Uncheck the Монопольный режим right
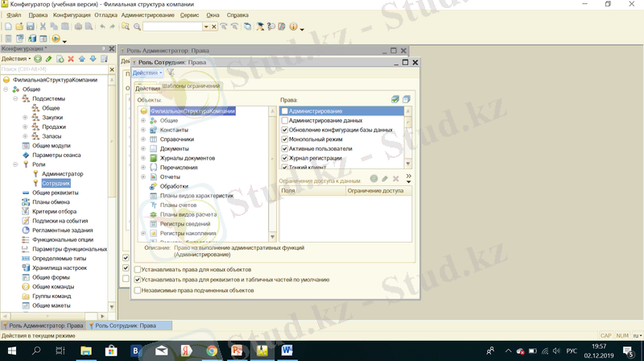This screenshot has height=361, width=644. pyautogui.click(x=284, y=139)
